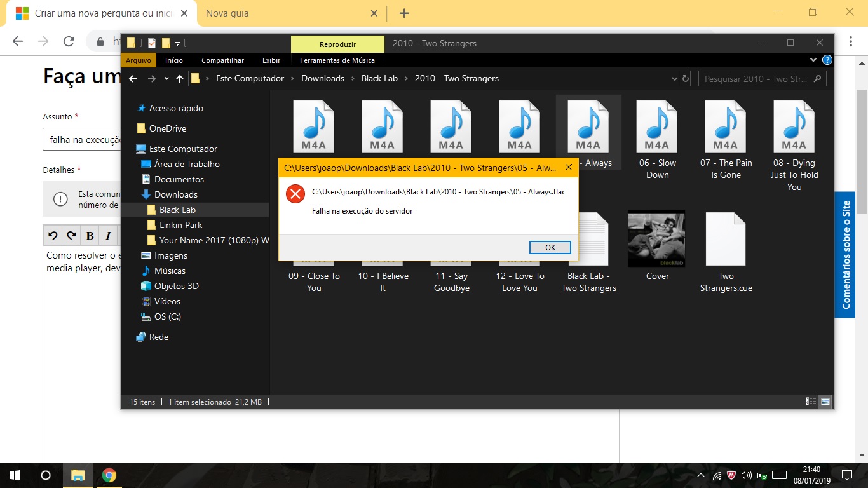Click Este Computador in address bar
Image resolution: width=868 pixels, height=488 pixels.
pyautogui.click(x=250, y=78)
